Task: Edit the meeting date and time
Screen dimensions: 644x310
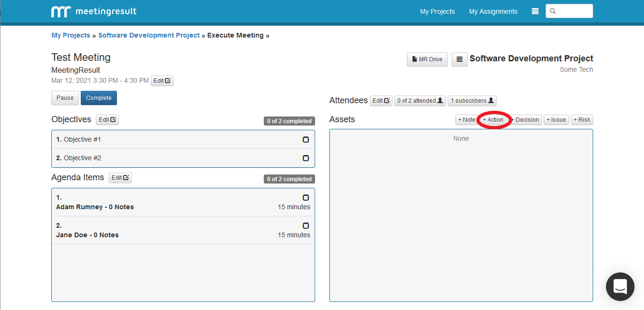Action: pyautogui.click(x=162, y=81)
